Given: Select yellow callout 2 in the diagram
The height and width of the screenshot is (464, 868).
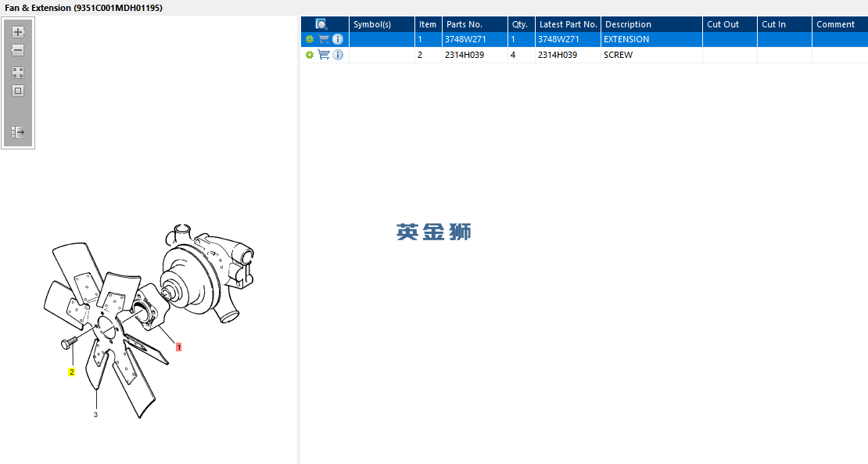Looking at the screenshot, I should click(x=71, y=372).
